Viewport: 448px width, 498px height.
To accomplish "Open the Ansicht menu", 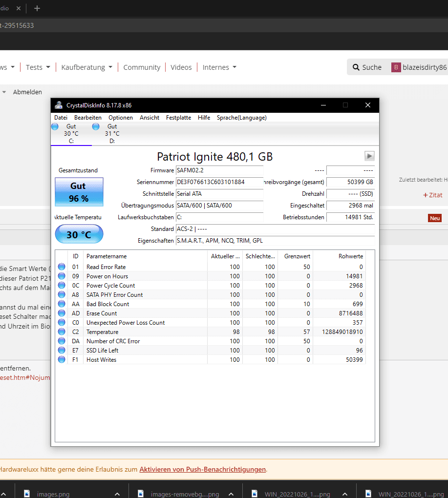I will [149, 118].
